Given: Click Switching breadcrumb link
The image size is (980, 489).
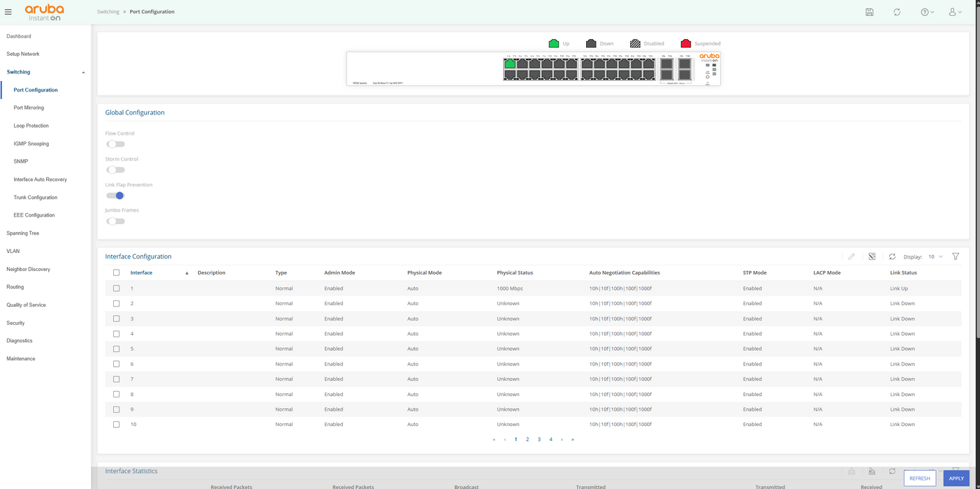Looking at the screenshot, I should pos(108,12).
